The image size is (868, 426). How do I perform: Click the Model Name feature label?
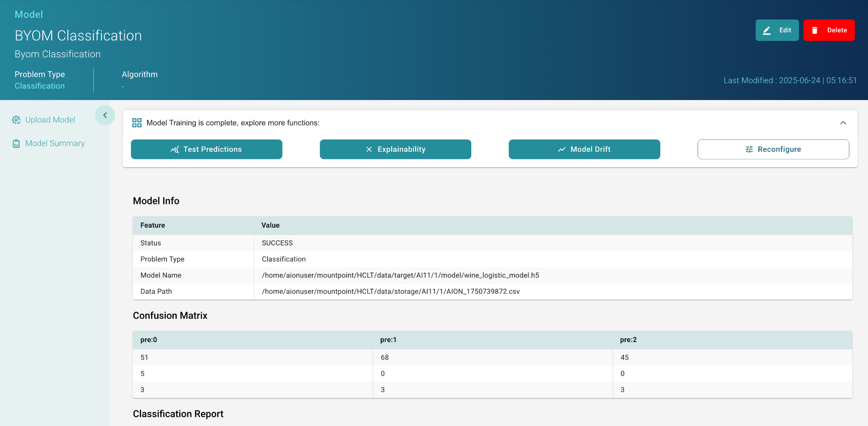(x=161, y=275)
